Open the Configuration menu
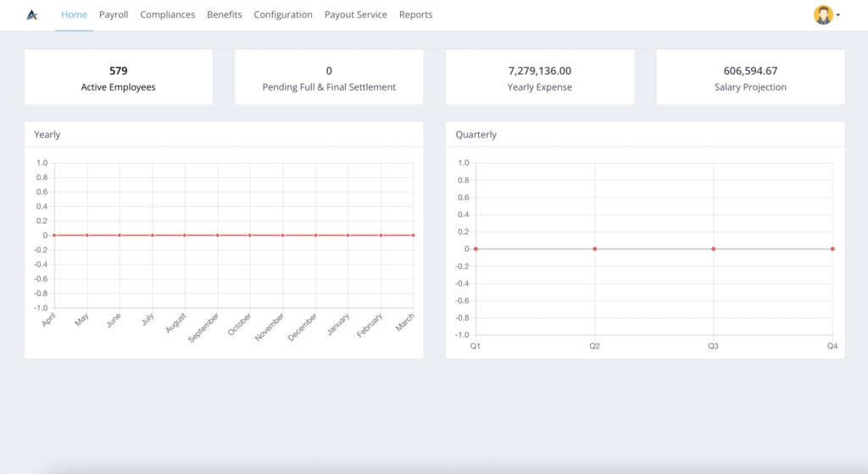The height and width of the screenshot is (474, 868). [283, 14]
